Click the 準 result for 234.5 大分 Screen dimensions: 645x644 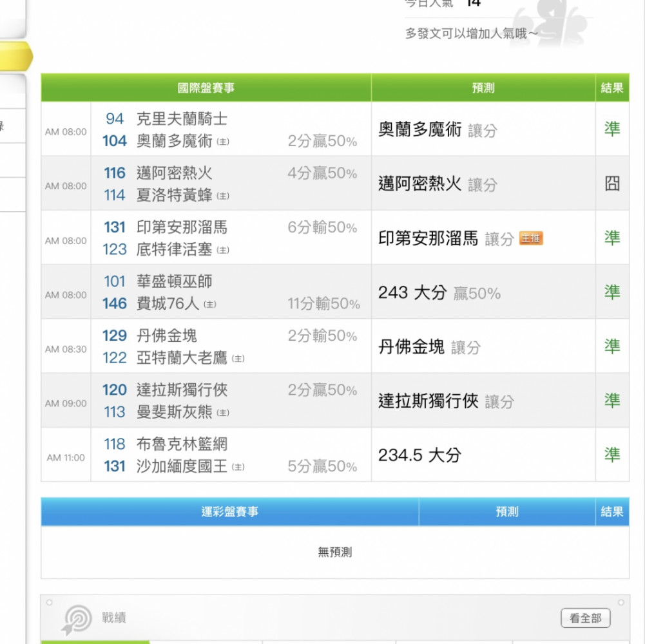[612, 455]
